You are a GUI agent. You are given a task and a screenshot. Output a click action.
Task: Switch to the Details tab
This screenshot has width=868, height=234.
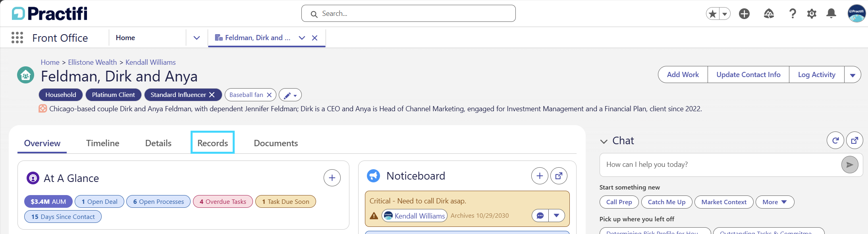[x=158, y=143]
